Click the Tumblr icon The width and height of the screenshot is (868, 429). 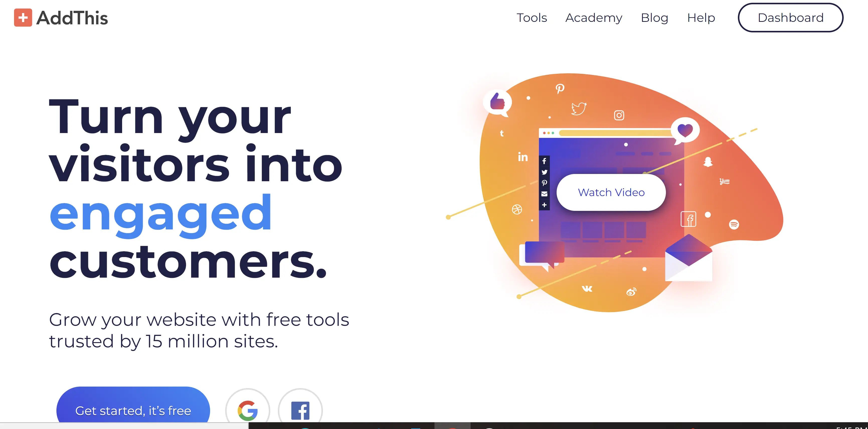coord(502,133)
